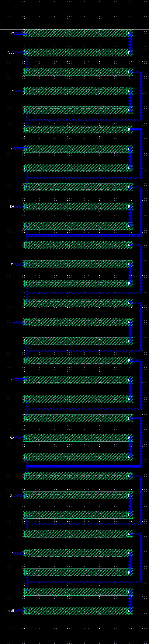Select the R contact in the B4 row

coord(129,322)
